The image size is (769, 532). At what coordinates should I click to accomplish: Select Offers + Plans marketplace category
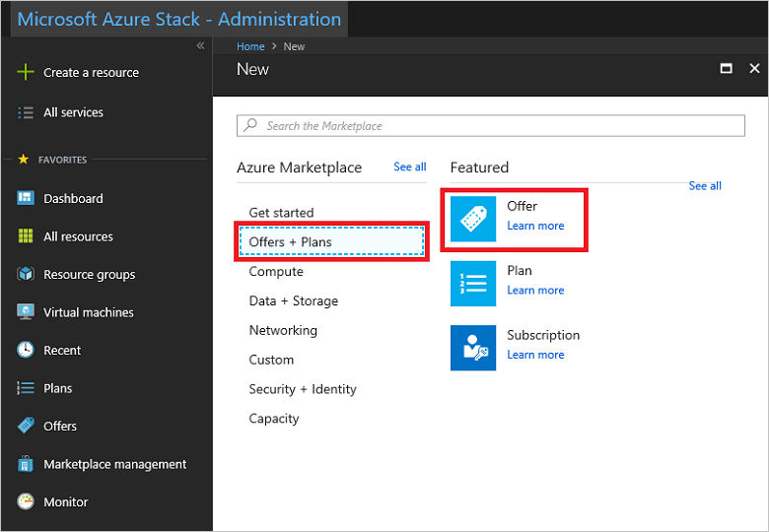coord(331,242)
